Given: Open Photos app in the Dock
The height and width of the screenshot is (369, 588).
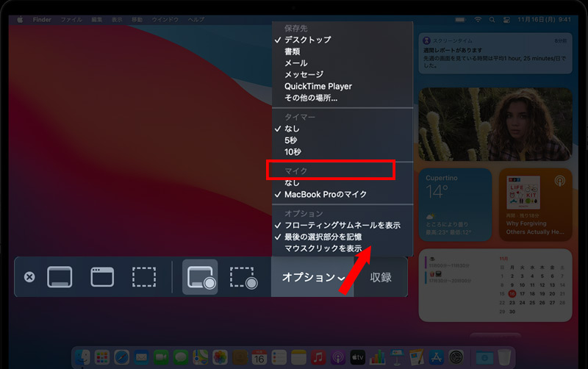Looking at the screenshot, I should coord(220,357).
